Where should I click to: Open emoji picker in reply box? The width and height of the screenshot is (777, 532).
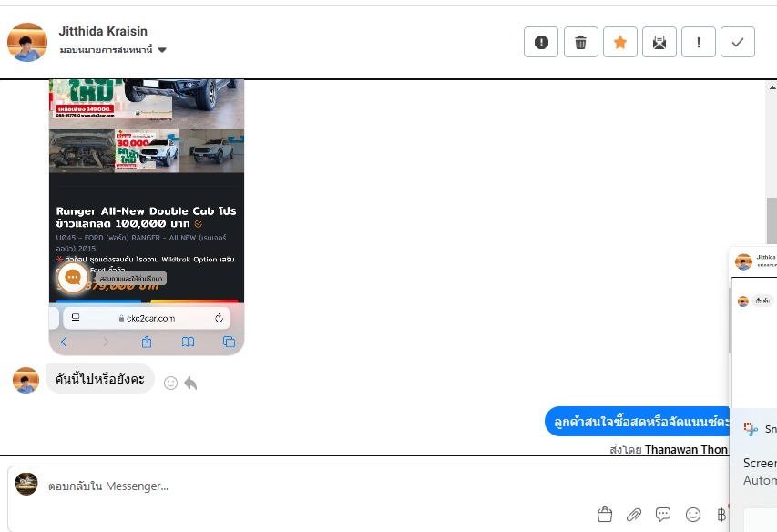(693, 515)
